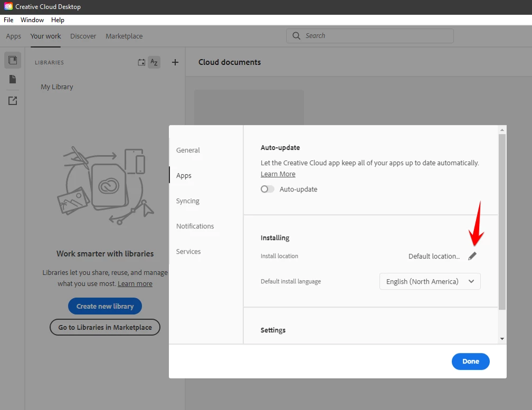Click the preferences scrollbar thumb
Image resolution: width=532 pixels, height=410 pixels.
click(502, 222)
